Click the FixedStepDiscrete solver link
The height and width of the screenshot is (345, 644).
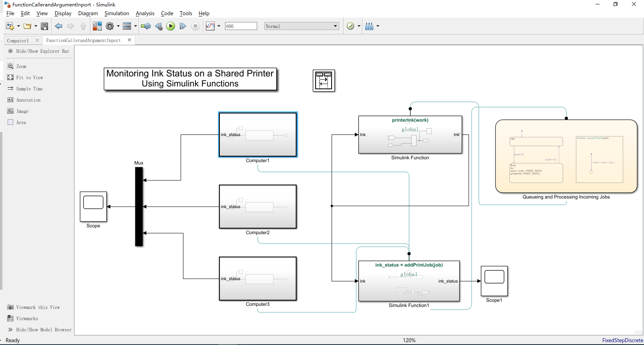tap(623, 340)
